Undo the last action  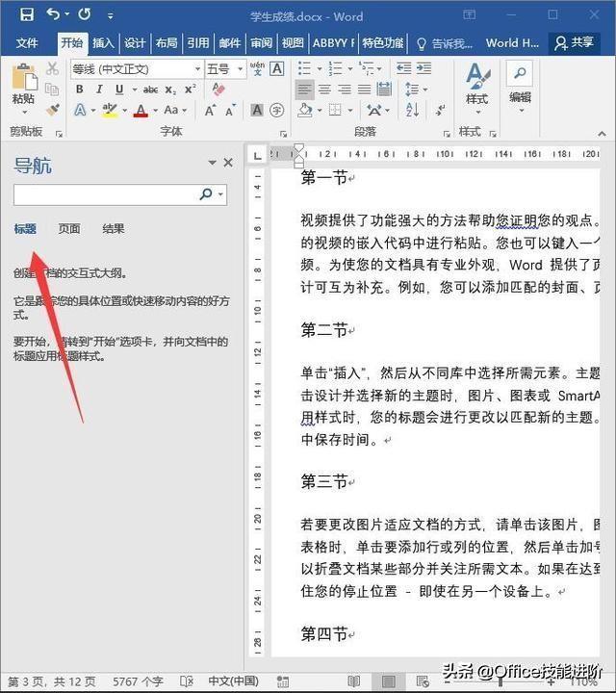pos(53,14)
